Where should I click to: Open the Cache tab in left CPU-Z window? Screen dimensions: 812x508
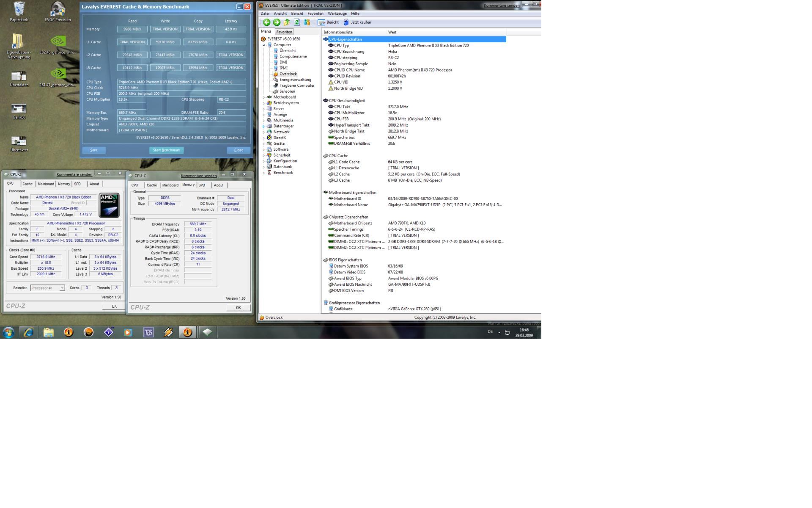(27, 184)
